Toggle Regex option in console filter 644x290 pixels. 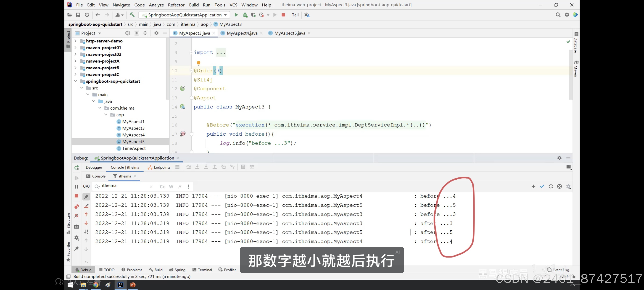pos(180,187)
